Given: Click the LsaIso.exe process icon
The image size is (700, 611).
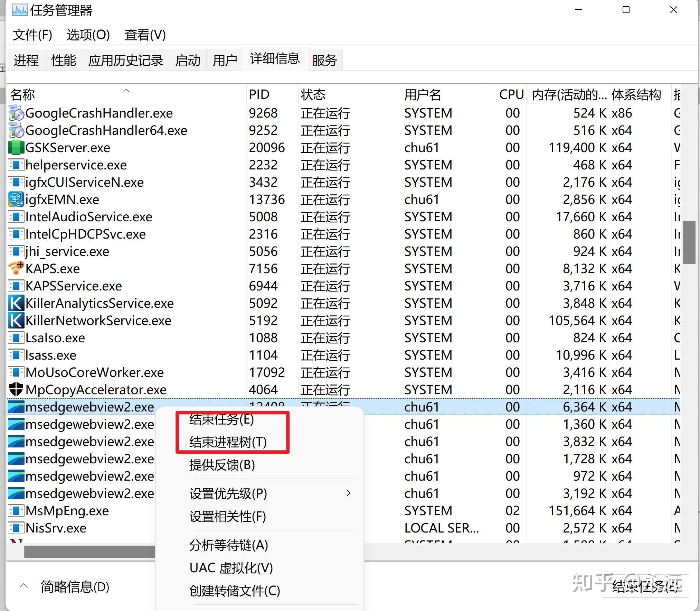Looking at the screenshot, I should [16, 338].
